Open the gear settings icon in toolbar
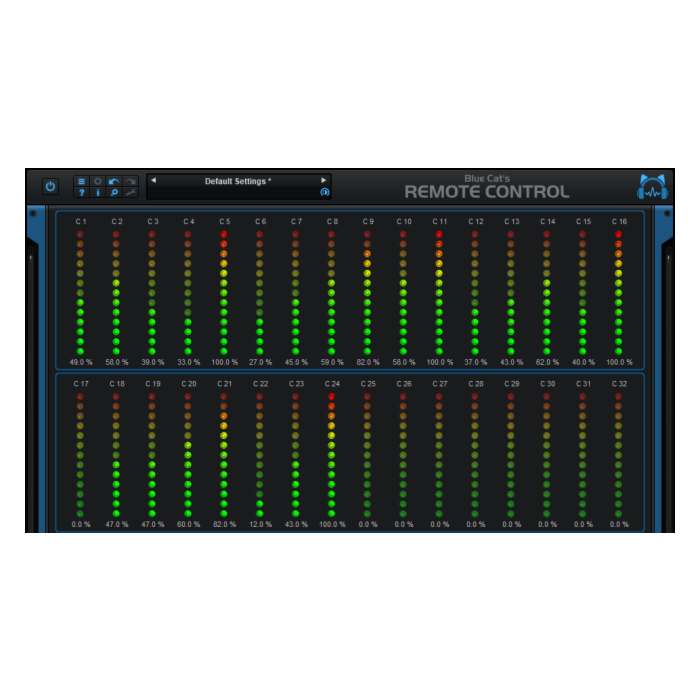This screenshot has width=700, height=700. pyautogui.click(x=98, y=181)
